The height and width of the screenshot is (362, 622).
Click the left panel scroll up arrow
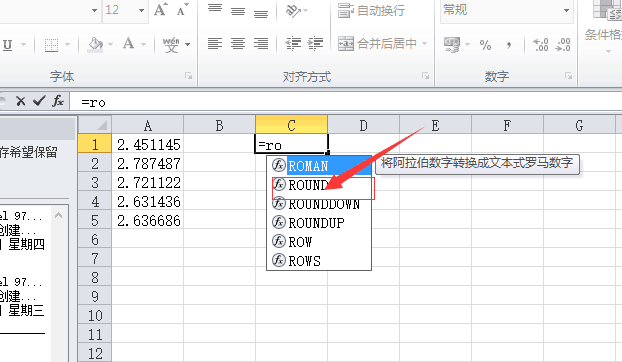point(58,215)
